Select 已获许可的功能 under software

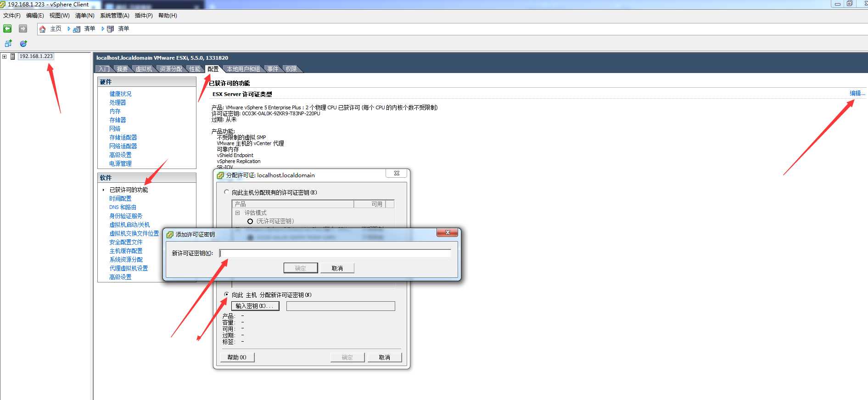click(x=129, y=190)
